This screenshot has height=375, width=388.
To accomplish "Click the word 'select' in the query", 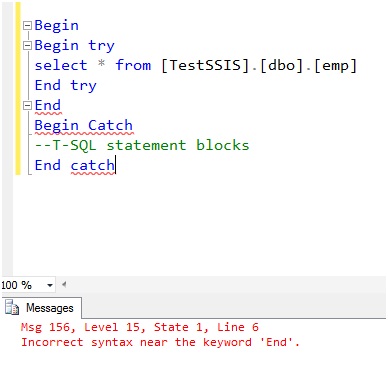I will pos(61,65).
